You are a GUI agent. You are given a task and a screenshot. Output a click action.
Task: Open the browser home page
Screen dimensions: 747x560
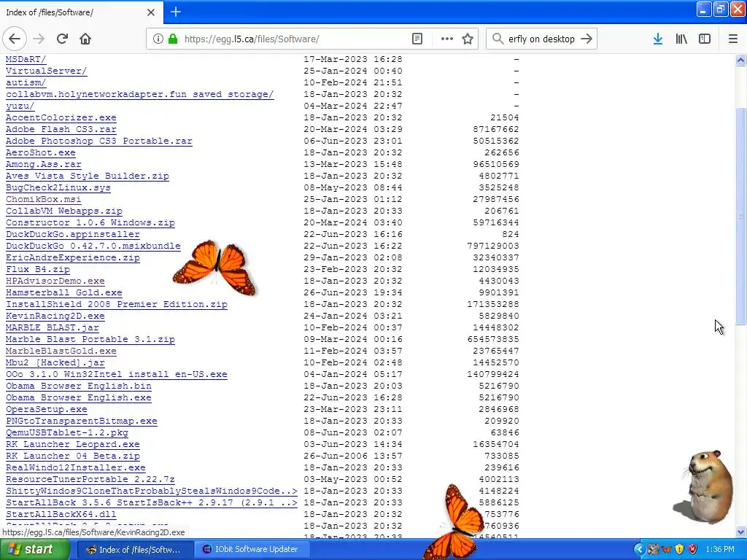click(x=85, y=39)
